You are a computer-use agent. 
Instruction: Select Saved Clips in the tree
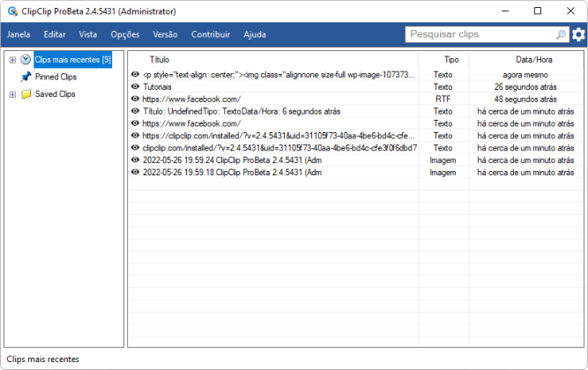coord(56,94)
